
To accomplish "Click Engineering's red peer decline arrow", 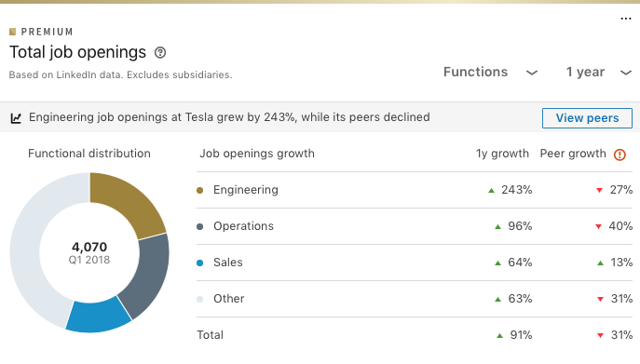I will (x=599, y=190).
